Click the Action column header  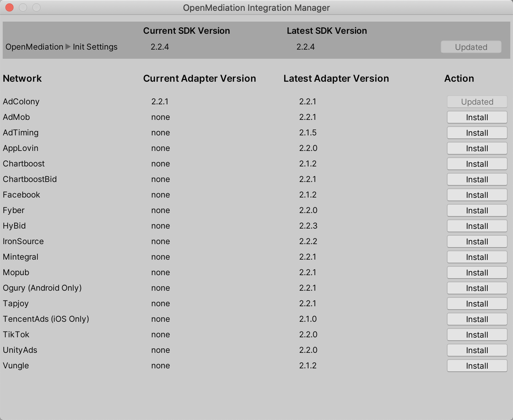point(459,78)
